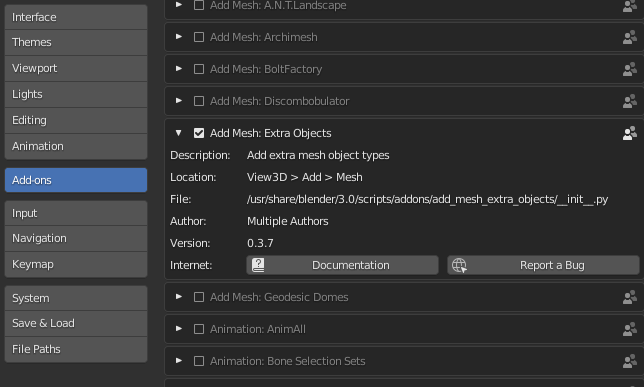Click the Documentation book icon

(x=258, y=265)
